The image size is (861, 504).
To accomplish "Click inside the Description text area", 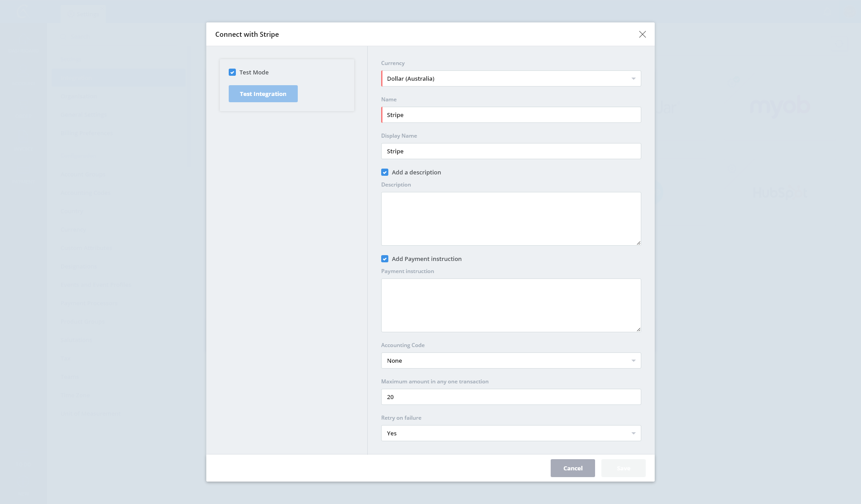I will (x=511, y=219).
